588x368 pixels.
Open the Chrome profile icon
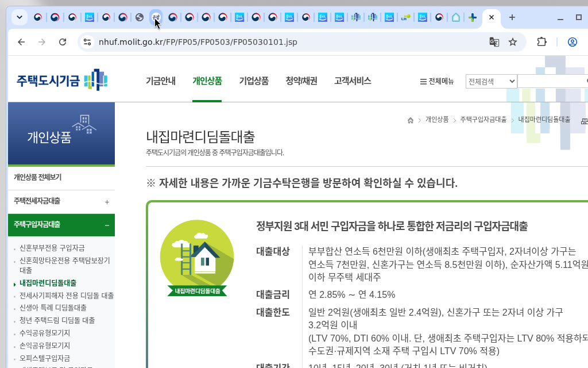(572, 42)
